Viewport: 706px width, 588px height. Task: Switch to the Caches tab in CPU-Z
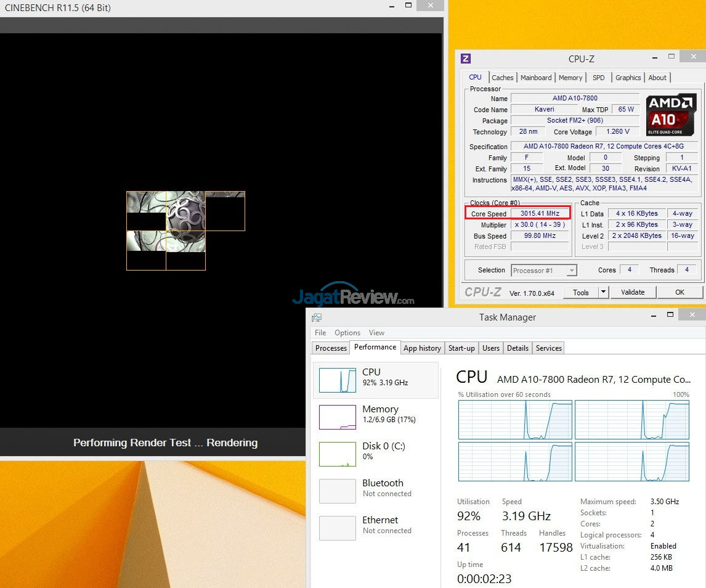click(x=502, y=78)
